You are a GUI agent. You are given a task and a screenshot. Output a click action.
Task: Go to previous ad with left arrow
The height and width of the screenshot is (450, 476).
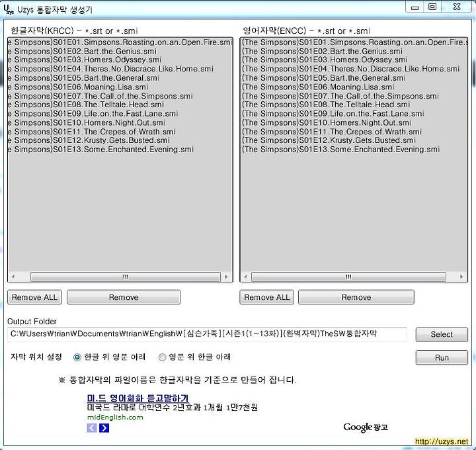pyautogui.click(x=92, y=427)
